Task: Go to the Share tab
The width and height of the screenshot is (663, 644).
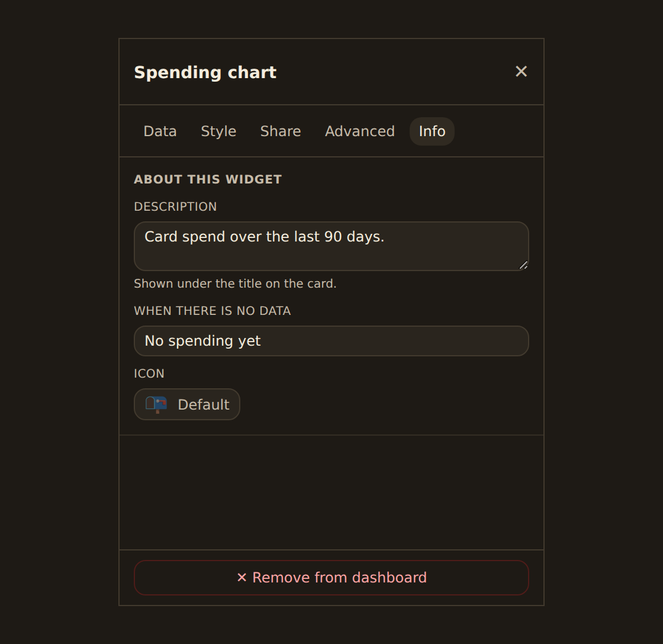Action: [x=281, y=131]
